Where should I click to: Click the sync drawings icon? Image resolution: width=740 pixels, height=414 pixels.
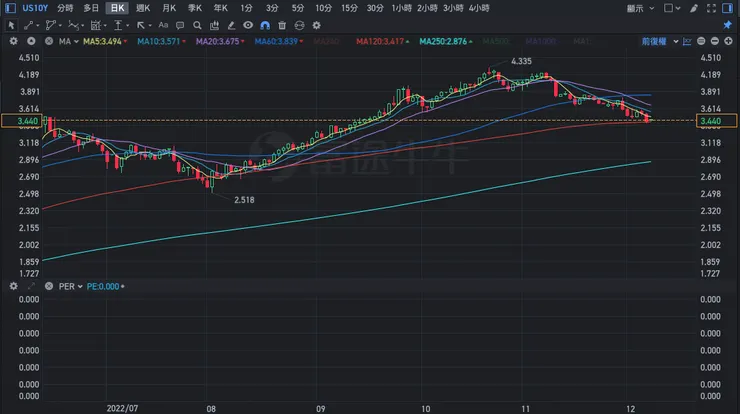pos(299,25)
